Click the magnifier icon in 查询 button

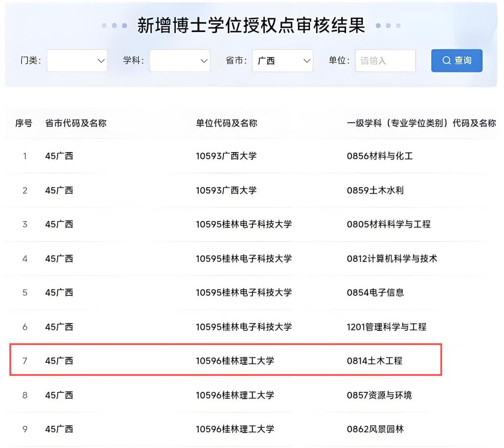click(x=446, y=61)
